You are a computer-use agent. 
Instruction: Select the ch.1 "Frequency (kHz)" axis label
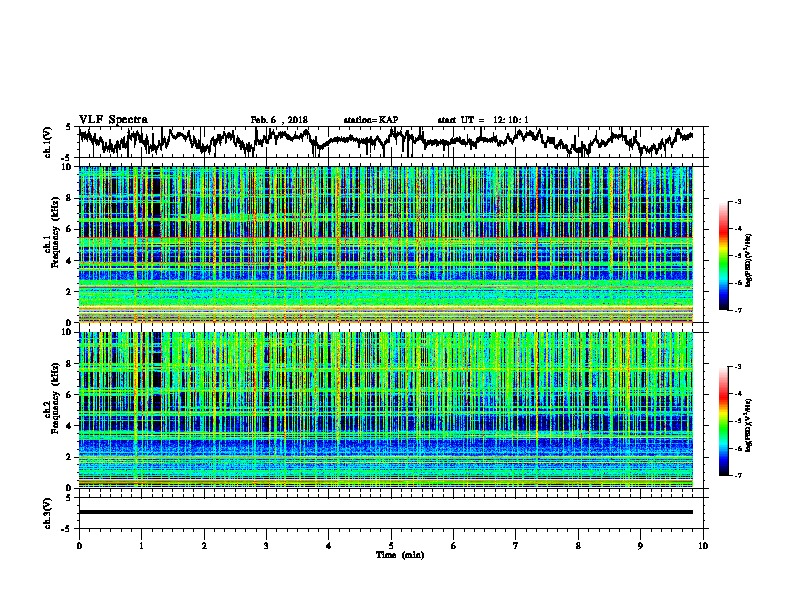55,233
